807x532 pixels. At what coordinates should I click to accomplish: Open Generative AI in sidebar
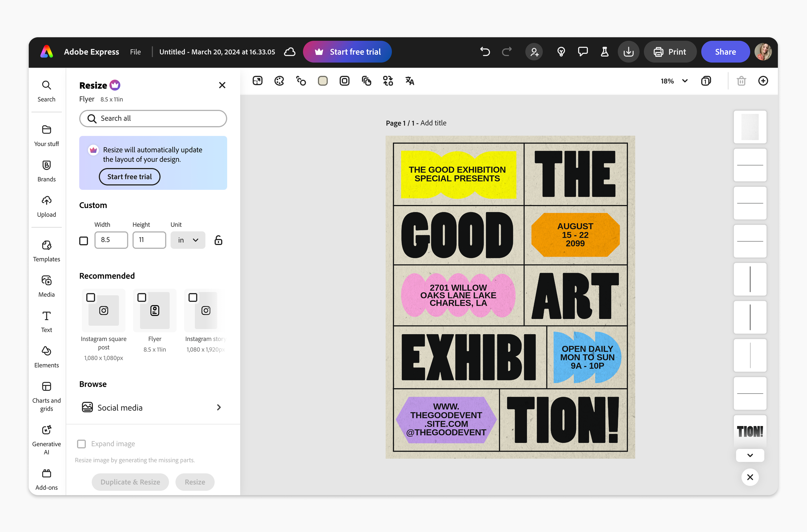point(46,440)
